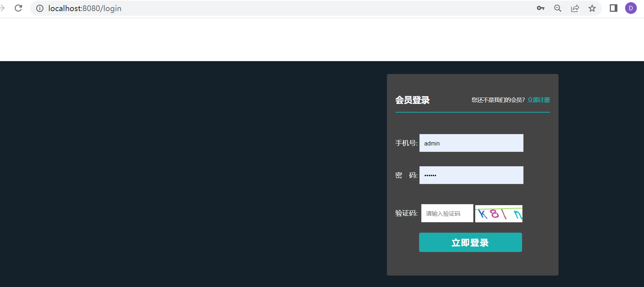
Task: Click the 密 码: label
Action: pos(406,175)
